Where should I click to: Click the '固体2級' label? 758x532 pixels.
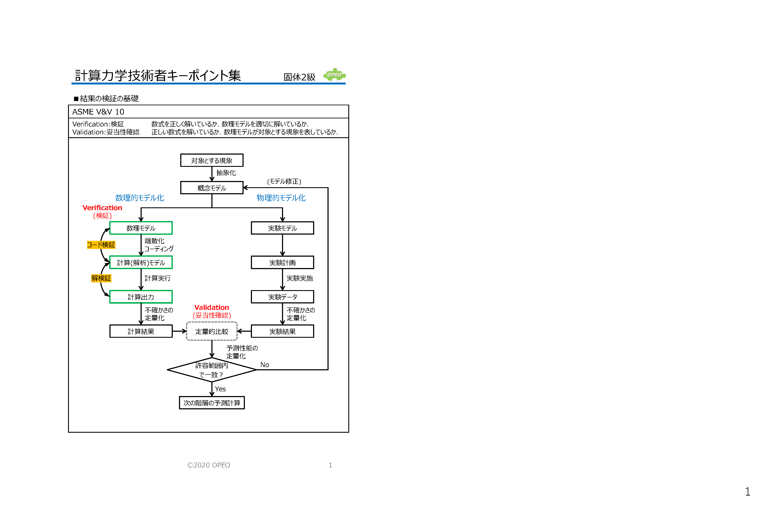pos(299,77)
